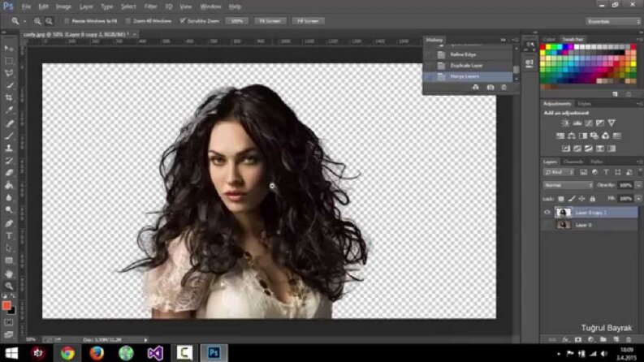Select the Lasso tool
This screenshot has height=362, width=644.
9,73
